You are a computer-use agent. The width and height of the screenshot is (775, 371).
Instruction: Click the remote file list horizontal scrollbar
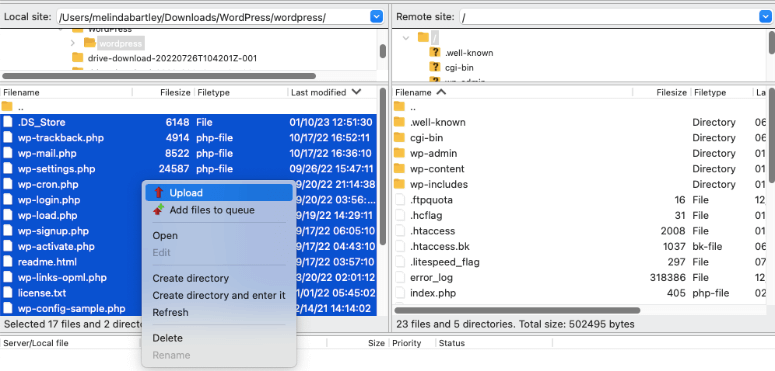point(517,311)
